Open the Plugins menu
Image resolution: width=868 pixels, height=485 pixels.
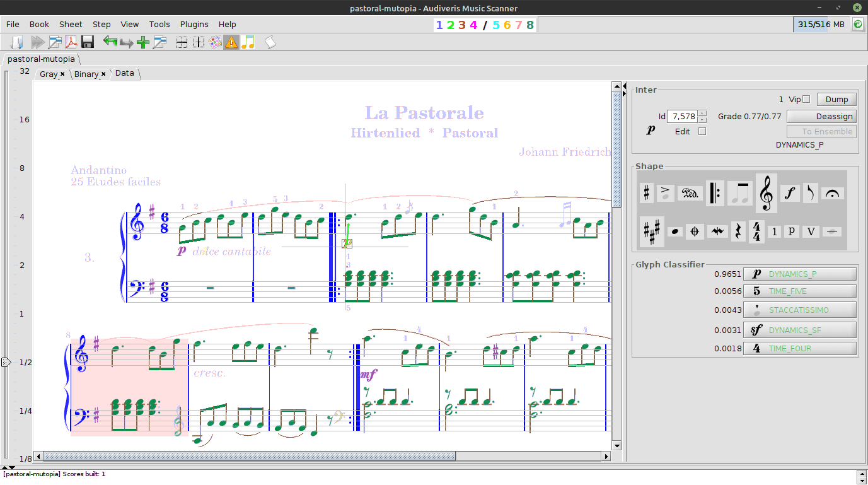[x=194, y=24]
